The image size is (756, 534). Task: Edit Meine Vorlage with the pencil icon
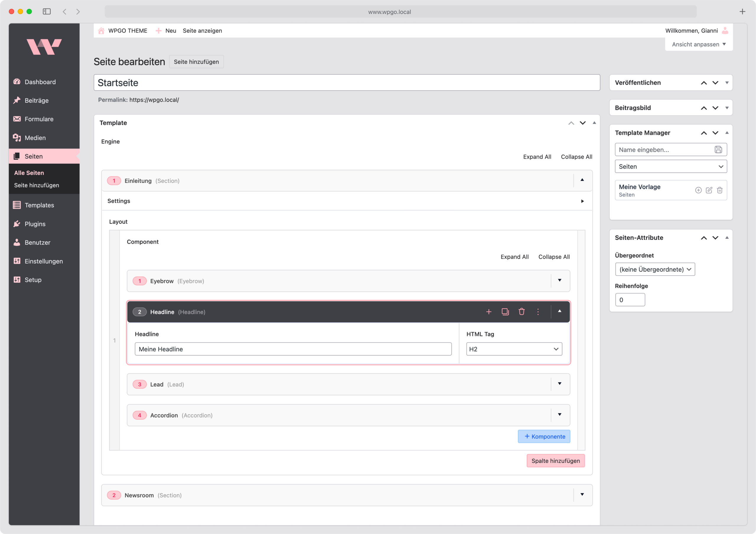tap(709, 190)
